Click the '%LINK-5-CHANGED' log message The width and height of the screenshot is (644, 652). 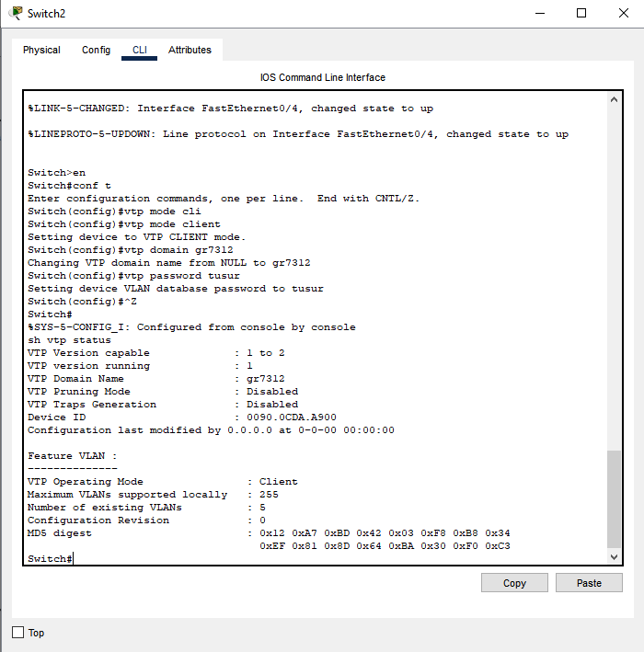coord(231,109)
